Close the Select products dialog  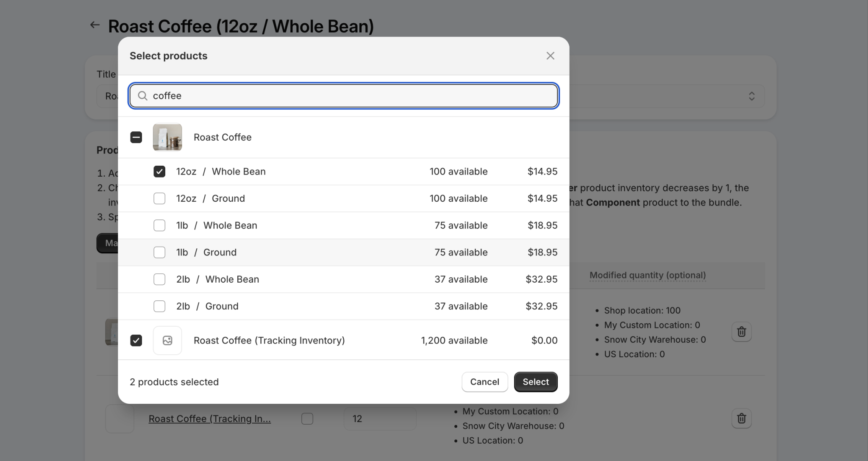pos(550,56)
